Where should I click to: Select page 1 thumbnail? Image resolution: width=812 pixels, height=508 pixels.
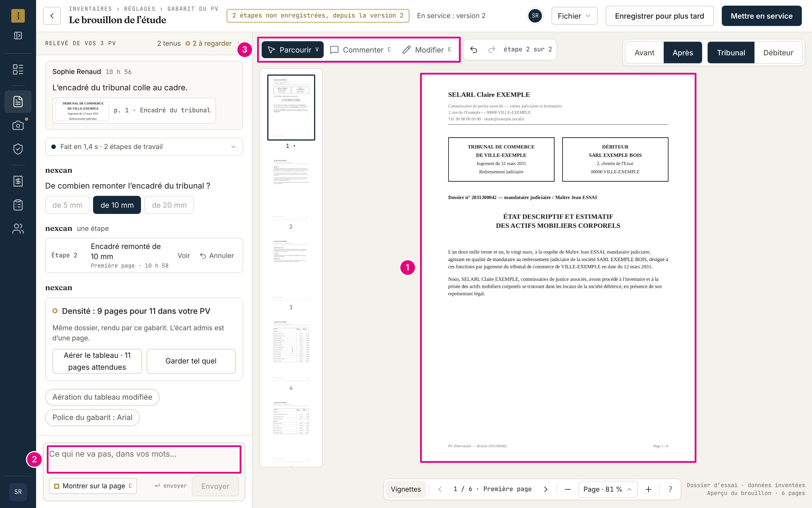coord(291,108)
